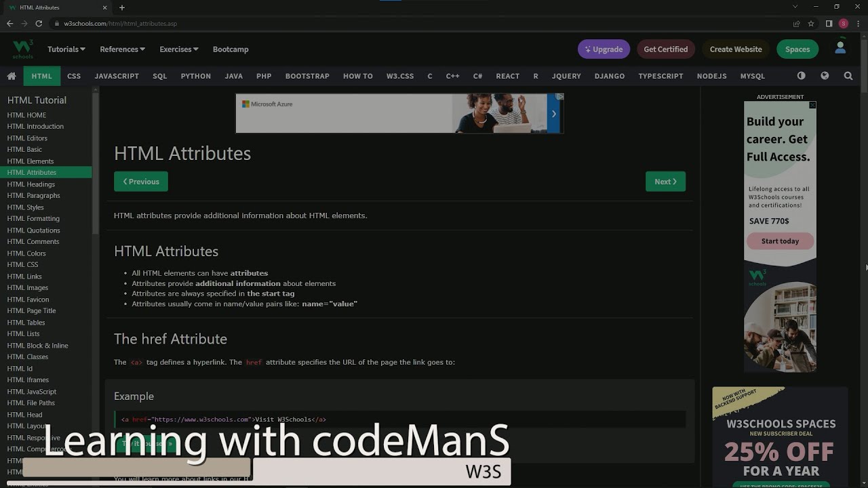The height and width of the screenshot is (488, 868).
Task: Click the browser back arrow
Action: click(x=9, y=23)
